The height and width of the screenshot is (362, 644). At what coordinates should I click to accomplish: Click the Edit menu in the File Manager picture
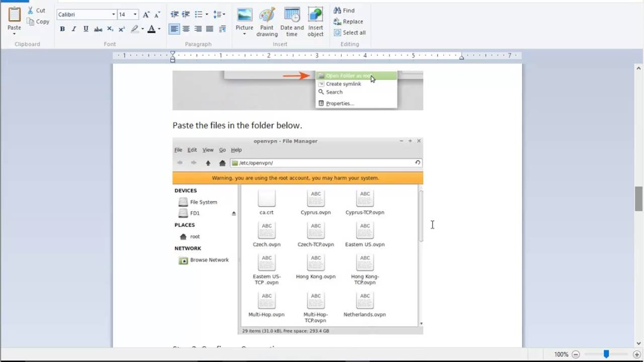tap(192, 150)
